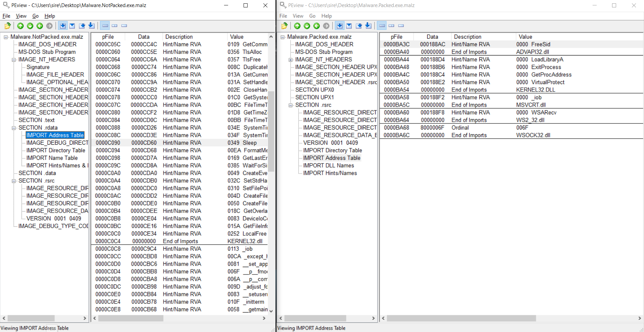The image size is (644, 332).
Task: Toggle four-column view button in Packed window
Action: coord(382,26)
